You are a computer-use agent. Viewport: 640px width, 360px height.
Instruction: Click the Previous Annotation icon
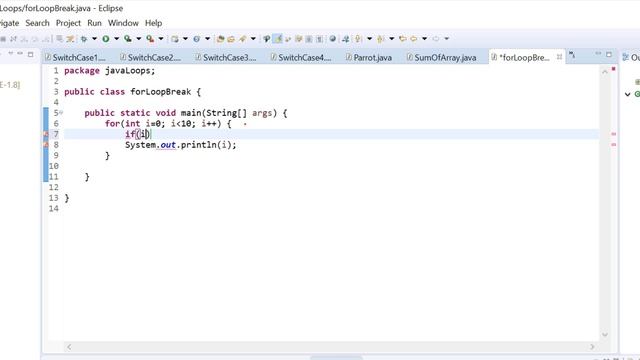coord(380,39)
